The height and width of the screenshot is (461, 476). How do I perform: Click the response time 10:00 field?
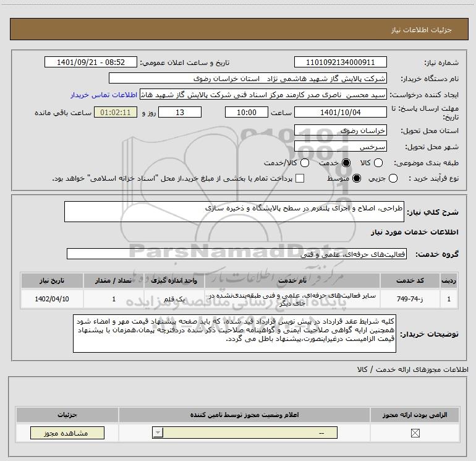pos(247,112)
